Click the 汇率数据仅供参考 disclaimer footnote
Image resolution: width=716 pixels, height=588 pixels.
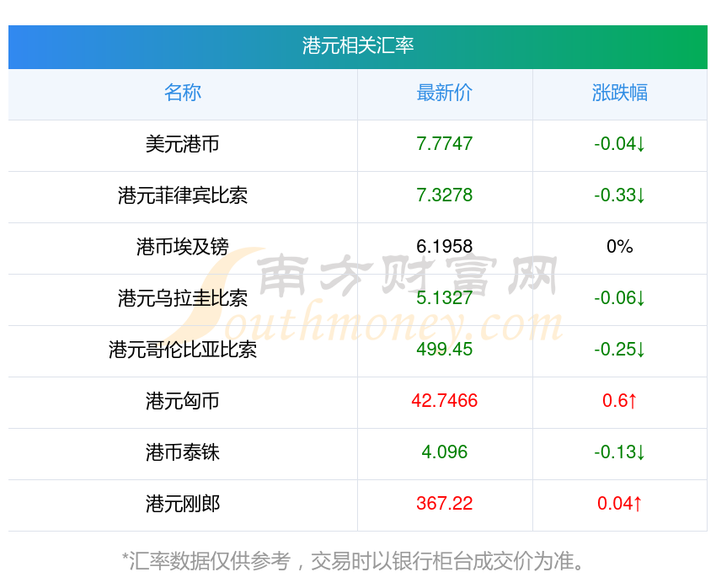(353, 561)
